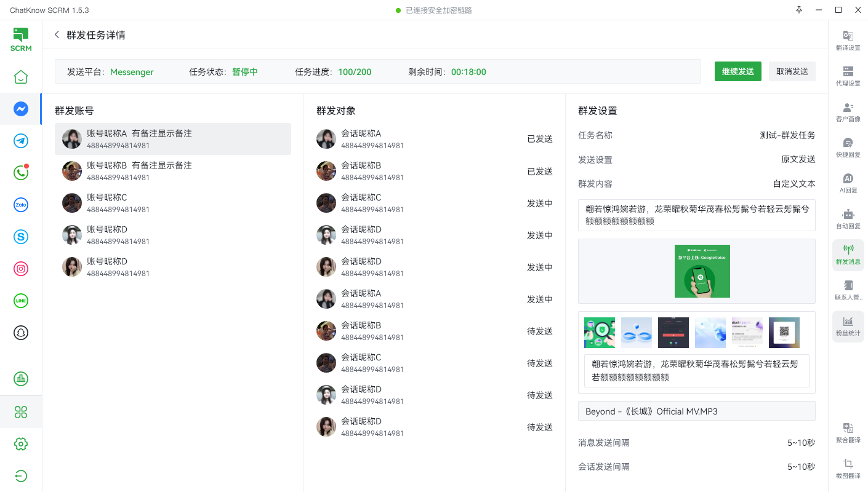
Task: Open 粉丝统计 (fan statistics) panel
Action: click(848, 326)
